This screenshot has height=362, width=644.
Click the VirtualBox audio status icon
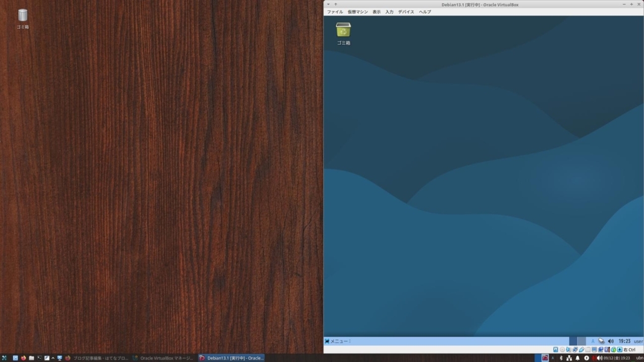(569, 350)
